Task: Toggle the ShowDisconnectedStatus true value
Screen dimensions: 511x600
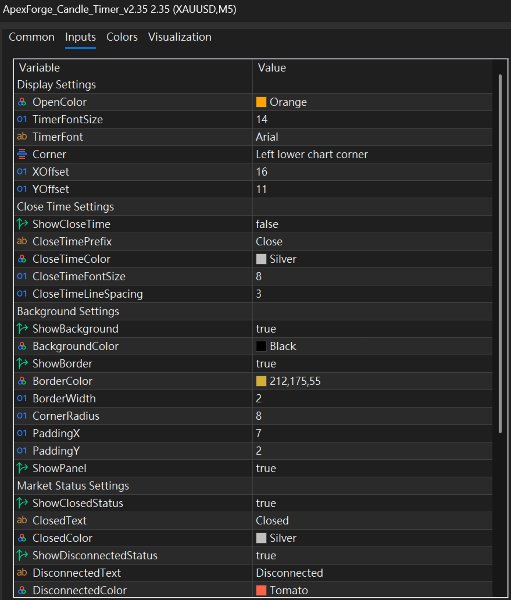Action: pos(372,555)
